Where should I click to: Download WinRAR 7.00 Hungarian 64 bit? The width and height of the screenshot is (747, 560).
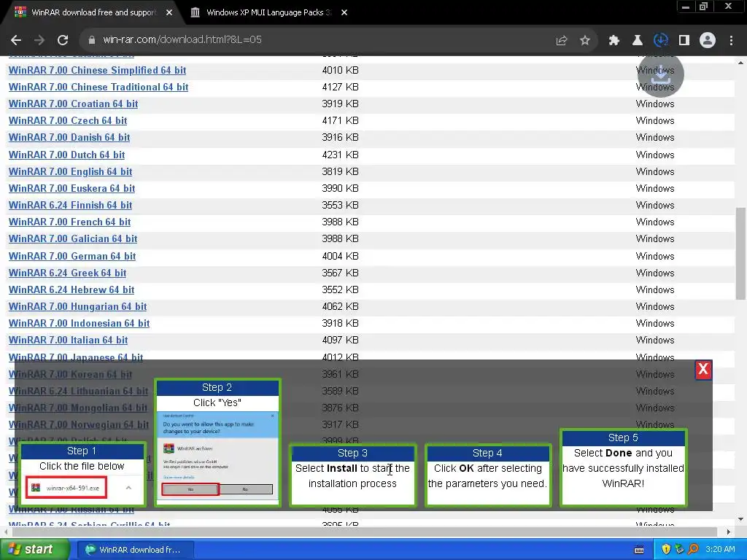(x=77, y=307)
